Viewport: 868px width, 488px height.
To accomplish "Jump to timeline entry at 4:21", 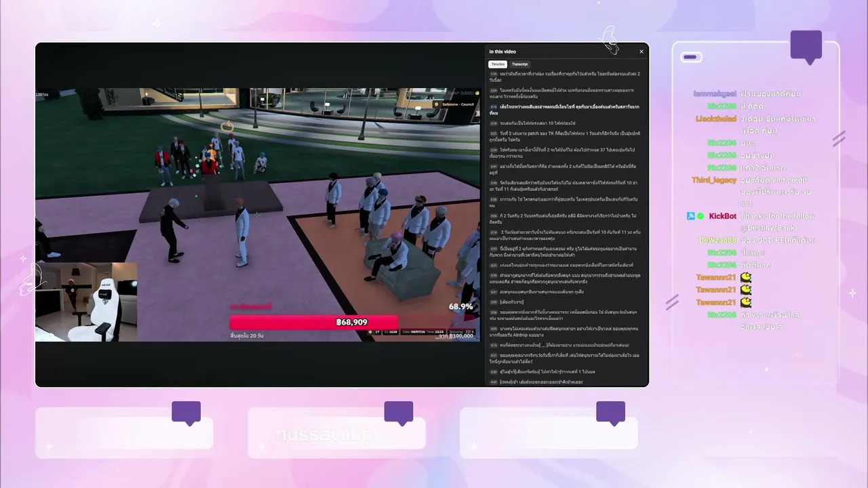I will click(565, 358).
